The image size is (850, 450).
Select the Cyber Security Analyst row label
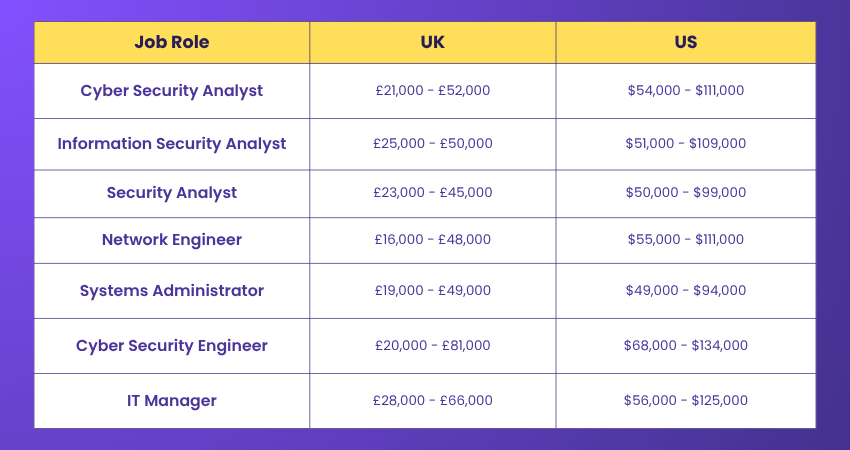coord(172,91)
